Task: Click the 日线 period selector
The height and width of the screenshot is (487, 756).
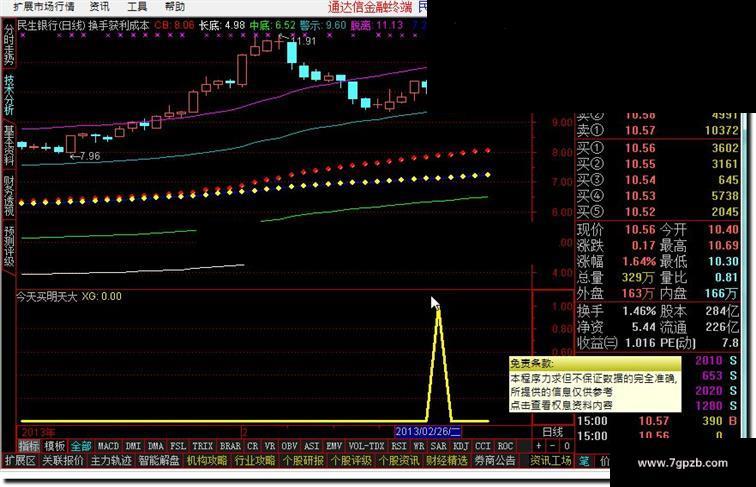Action: click(553, 432)
